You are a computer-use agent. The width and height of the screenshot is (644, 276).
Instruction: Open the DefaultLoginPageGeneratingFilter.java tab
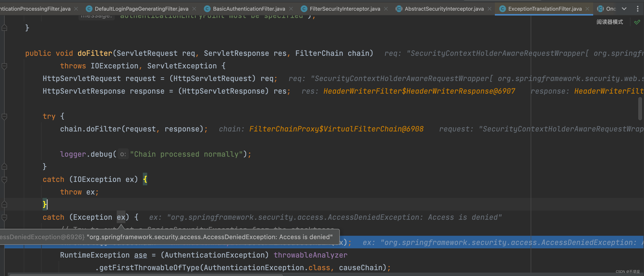click(x=141, y=9)
